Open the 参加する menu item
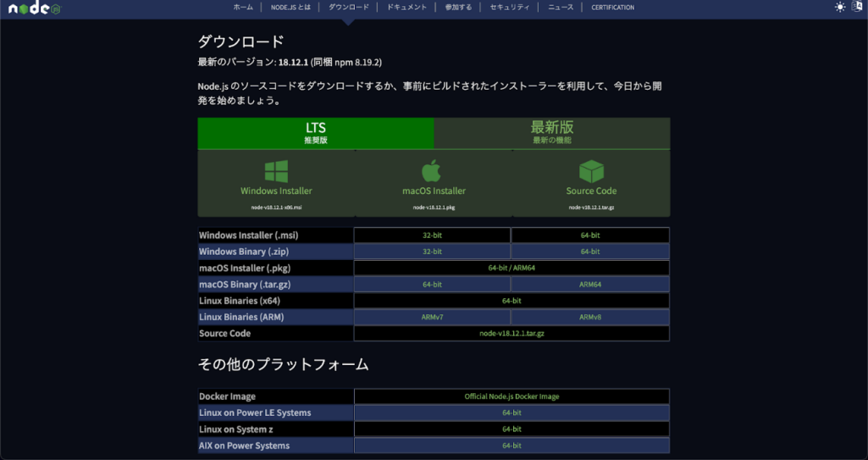Screen dimensions: 868x460 458,7
